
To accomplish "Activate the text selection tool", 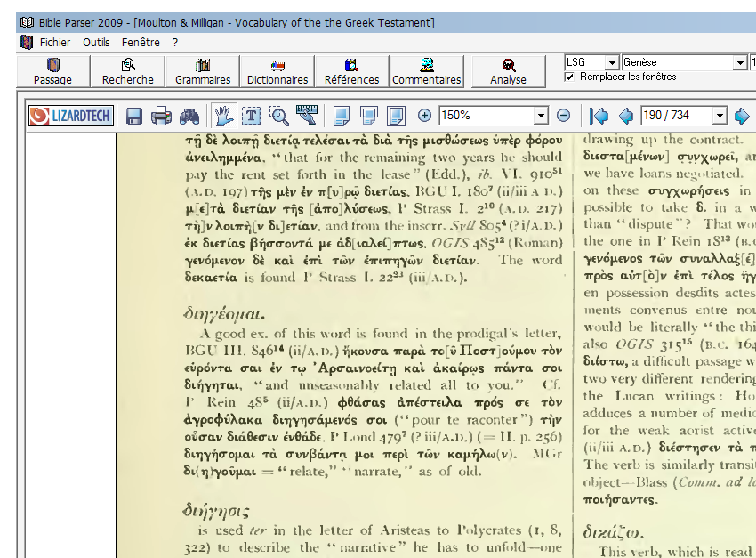I will point(251,117).
